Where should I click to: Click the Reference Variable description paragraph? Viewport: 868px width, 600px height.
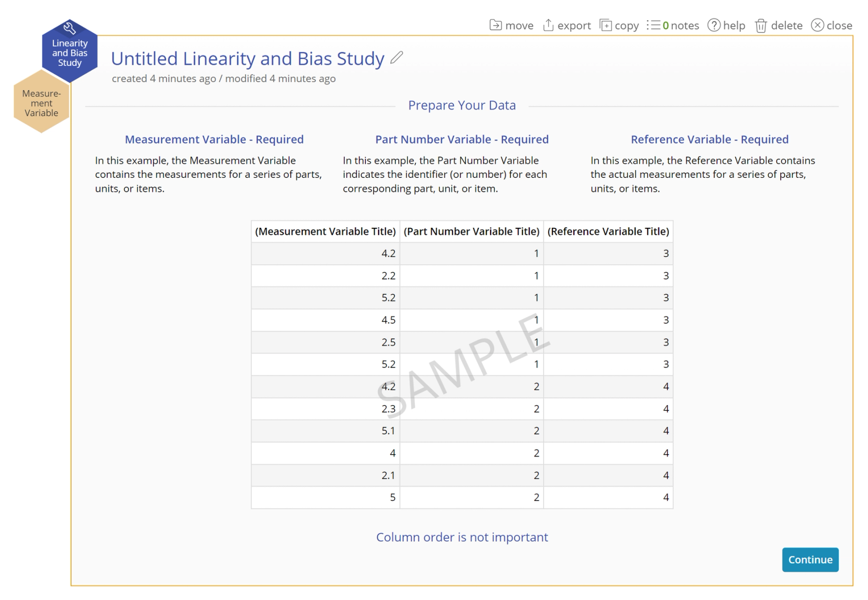703,174
